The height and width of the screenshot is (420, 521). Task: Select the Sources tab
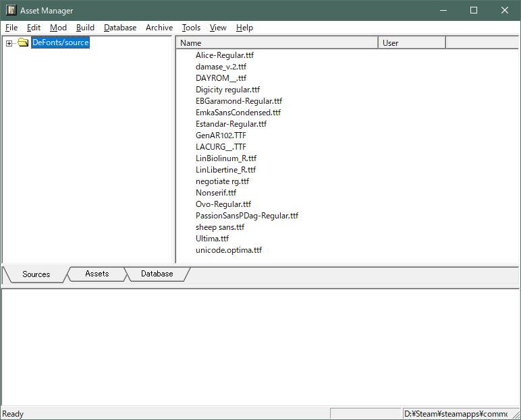(x=36, y=274)
